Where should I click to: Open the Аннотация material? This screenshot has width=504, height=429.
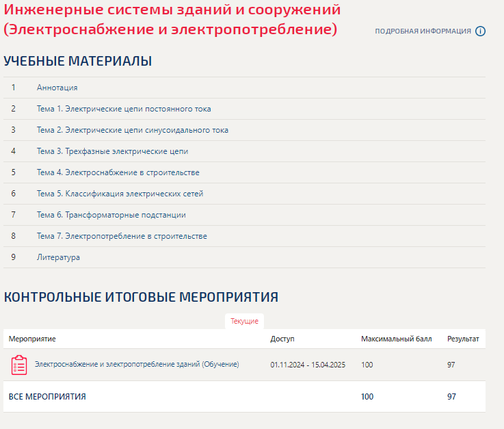[57, 88]
